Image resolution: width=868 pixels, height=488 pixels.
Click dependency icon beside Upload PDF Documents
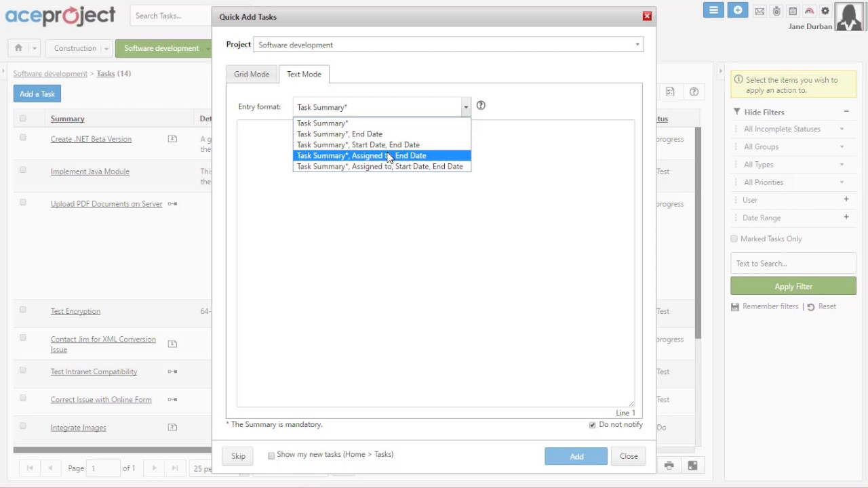pos(172,204)
